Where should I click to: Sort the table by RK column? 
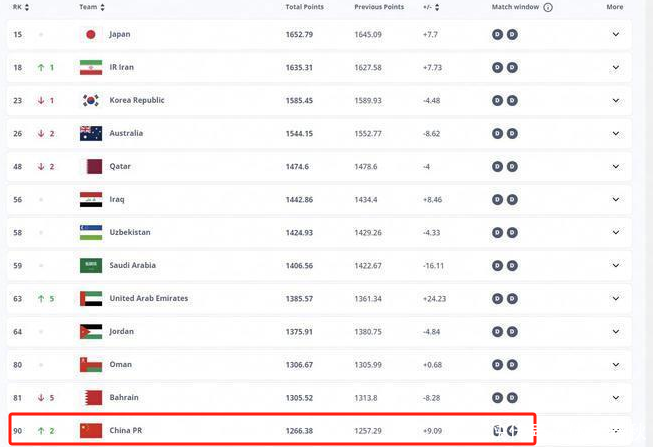[x=21, y=7]
